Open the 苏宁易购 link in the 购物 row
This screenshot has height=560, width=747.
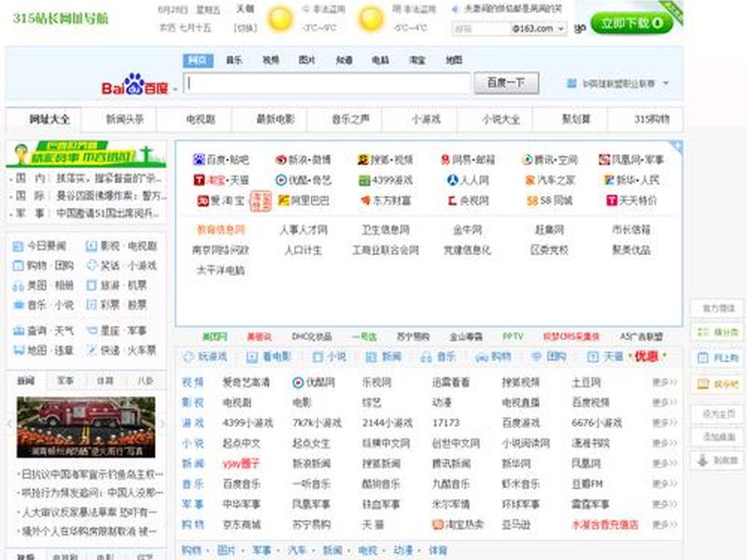tap(311, 525)
